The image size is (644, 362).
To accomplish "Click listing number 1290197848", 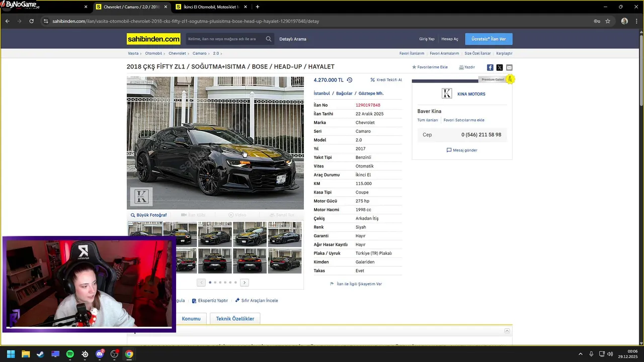I will tap(368, 105).
